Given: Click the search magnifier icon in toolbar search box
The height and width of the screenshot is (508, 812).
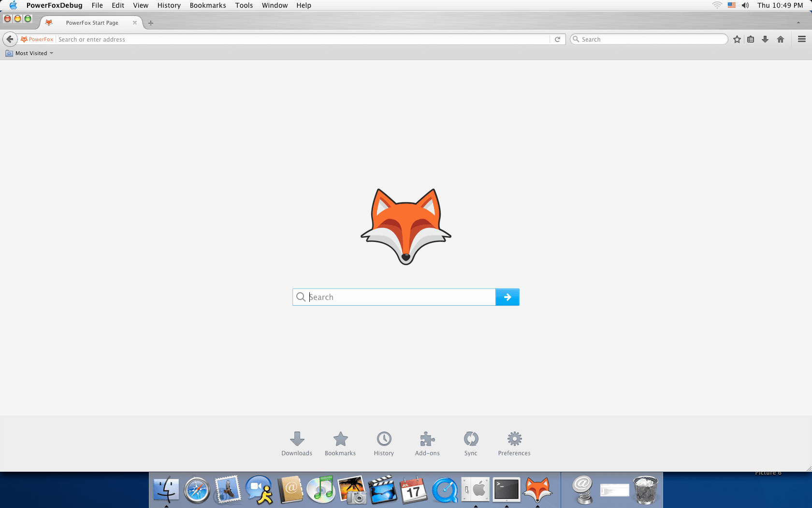Looking at the screenshot, I should [x=576, y=39].
